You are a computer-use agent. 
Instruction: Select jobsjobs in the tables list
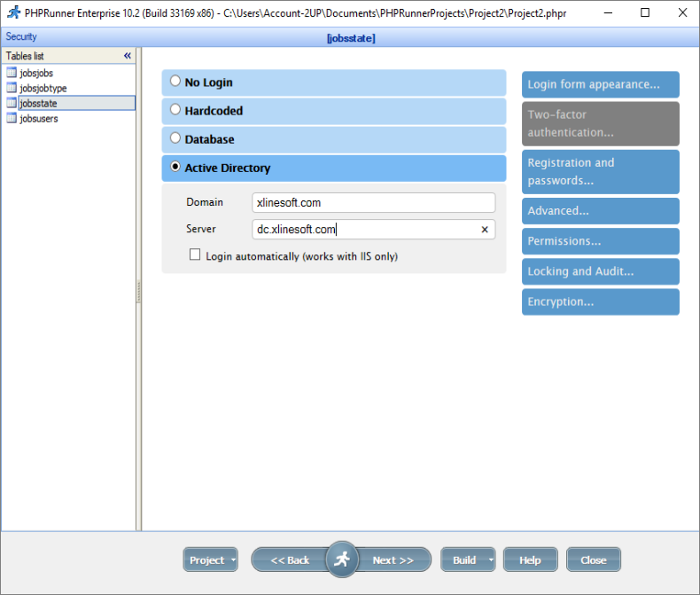[36, 73]
